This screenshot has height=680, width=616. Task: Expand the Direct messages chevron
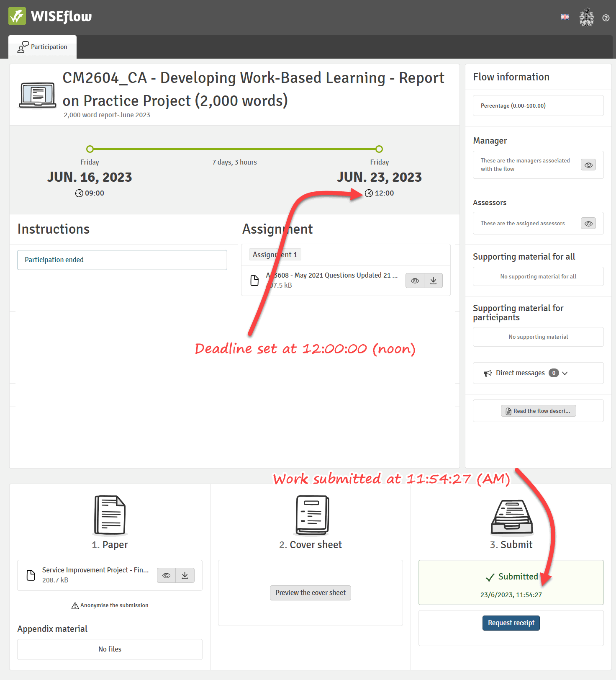coord(565,373)
